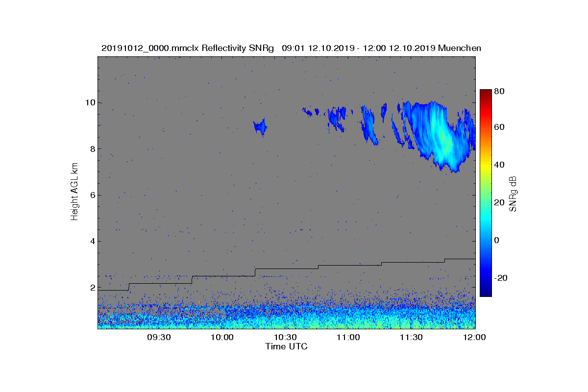The height and width of the screenshot is (392, 588).
Task: Click the cloud streak echo near 11:10
Action: pos(368,125)
